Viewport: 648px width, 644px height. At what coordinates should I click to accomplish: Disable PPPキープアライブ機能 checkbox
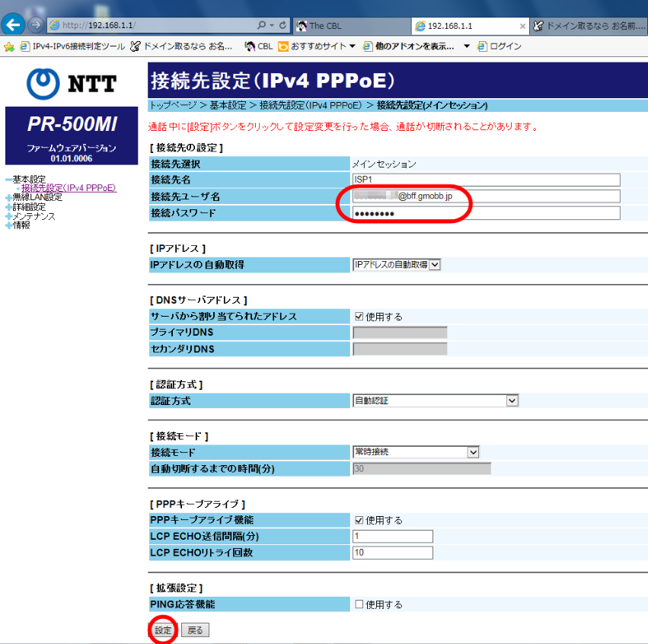pos(359,521)
